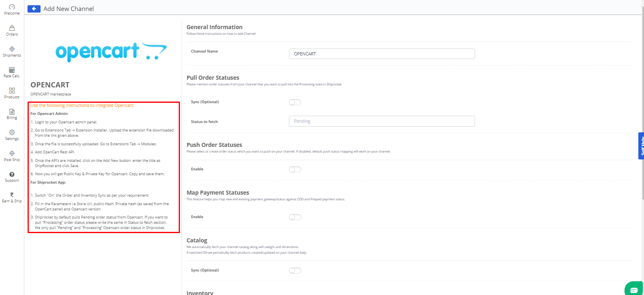The image size is (644, 295).
Task: Click the blue back arrow button
Action: click(x=34, y=8)
